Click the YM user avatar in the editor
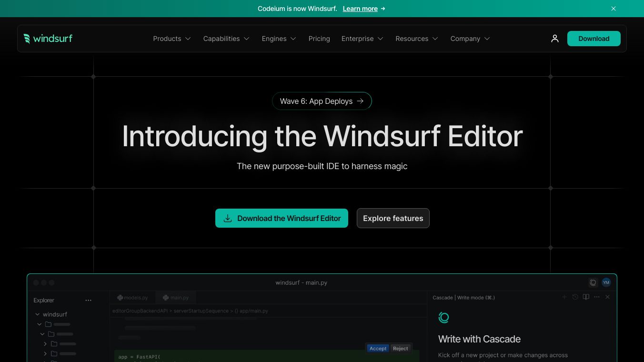 pos(606,282)
